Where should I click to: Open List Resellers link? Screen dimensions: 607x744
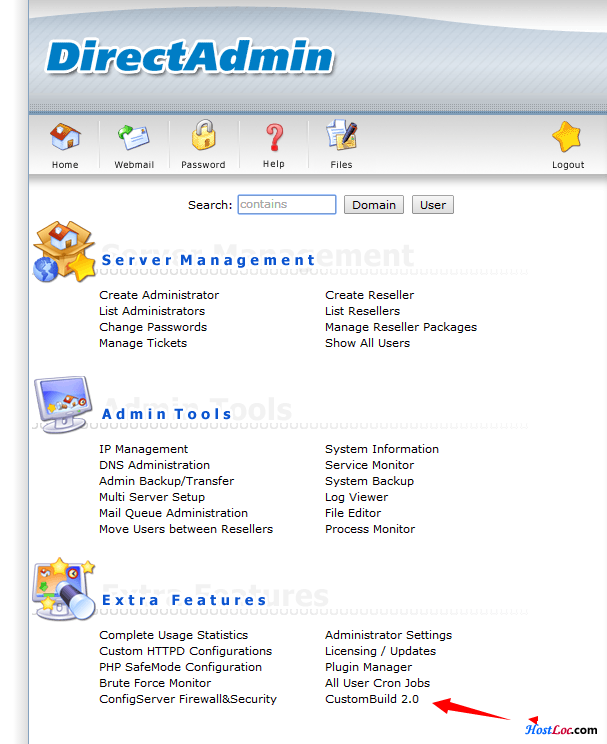coord(363,311)
